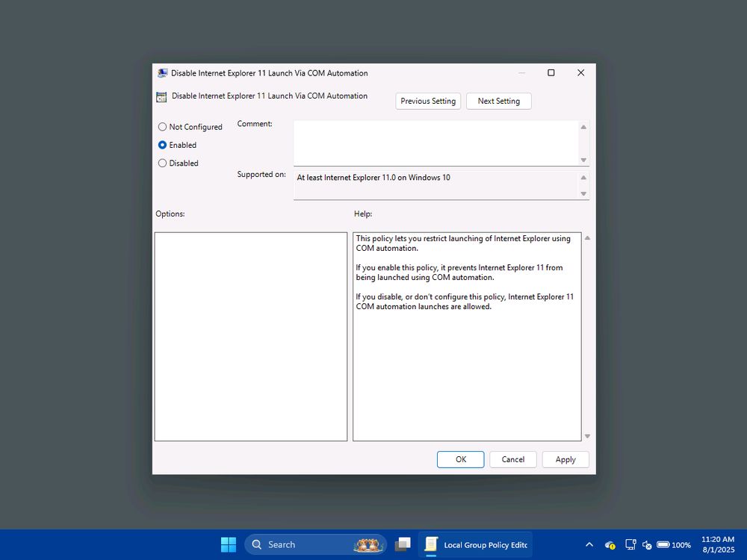Click the 'Help:' label

tap(363, 214)
